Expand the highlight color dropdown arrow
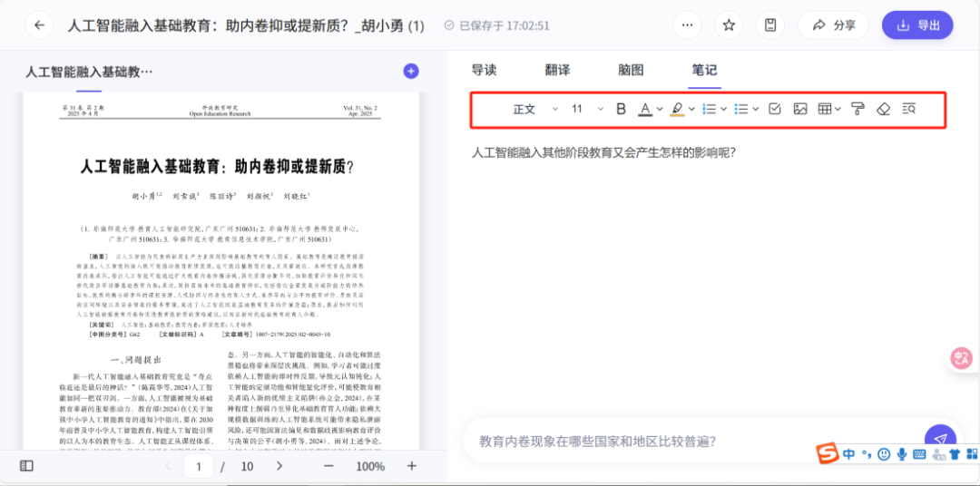The width and height of the screenshot is (980, 486). point(691,110)
